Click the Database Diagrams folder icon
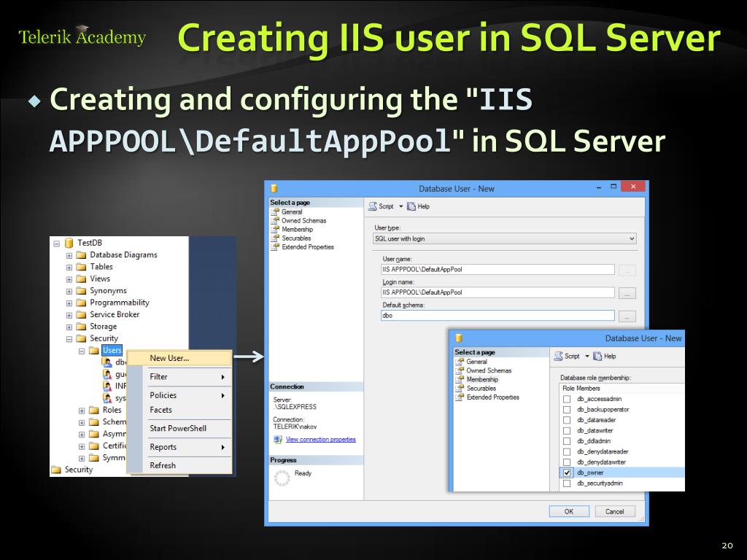747x560 pixels. pyautogui.click(x=82, y=254)
